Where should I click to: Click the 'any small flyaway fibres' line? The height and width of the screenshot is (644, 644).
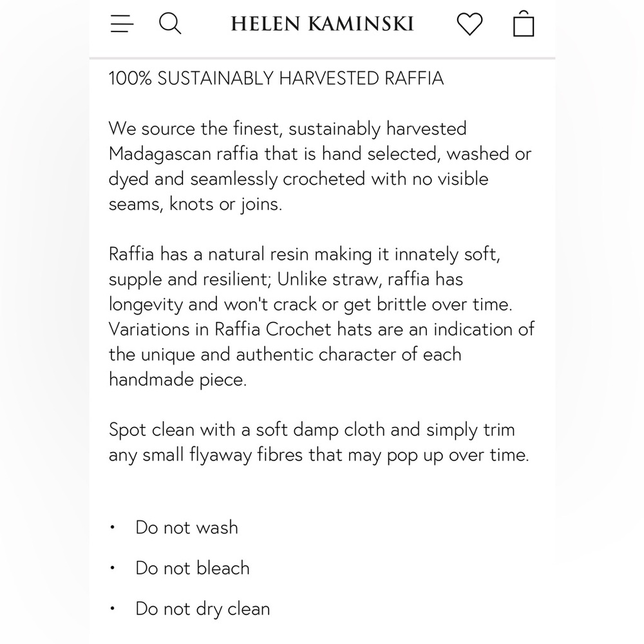pos(319,455)
